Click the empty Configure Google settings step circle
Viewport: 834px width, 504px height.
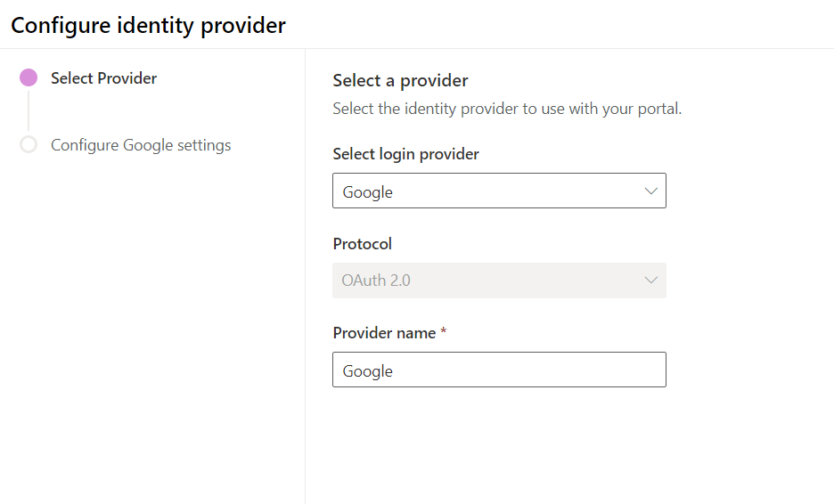[x=29, y=144]
